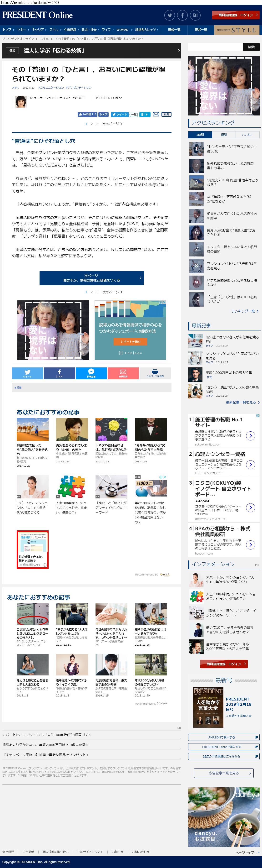Click the Messenger 新着記事 bar button
Viewport: 262px width, 868px height.
[x=91, y=373]
